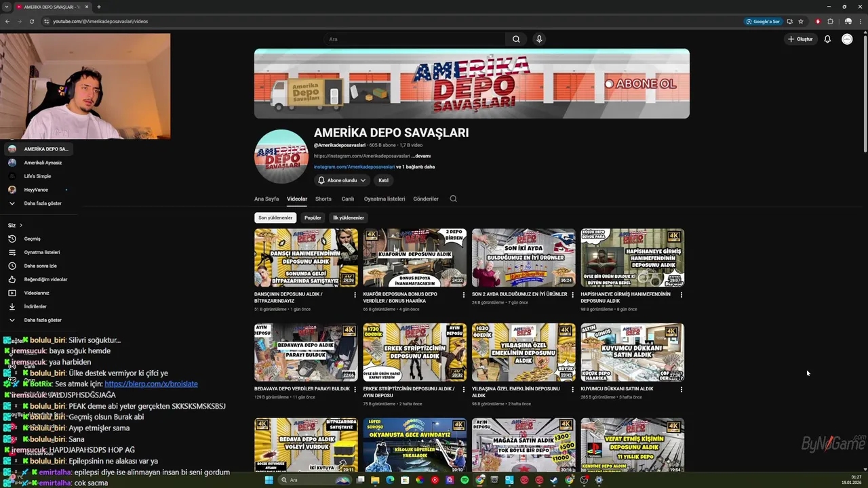Select the İlk yüklenenler filter chip
The height and width of the screenshot is (488, 868).
(349, 218)
